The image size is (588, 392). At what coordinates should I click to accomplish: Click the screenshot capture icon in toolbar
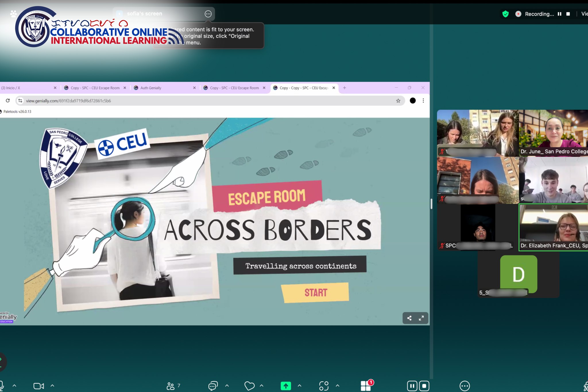[324, 386]
